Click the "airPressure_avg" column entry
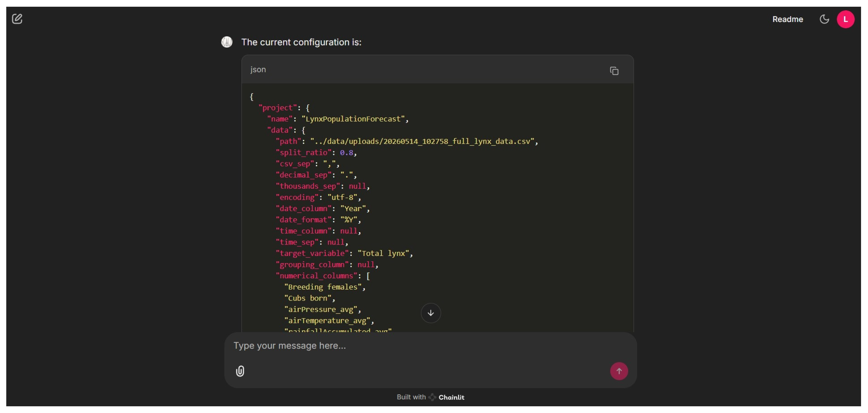This screenshot has height=413, width=868. pos(320,309)
